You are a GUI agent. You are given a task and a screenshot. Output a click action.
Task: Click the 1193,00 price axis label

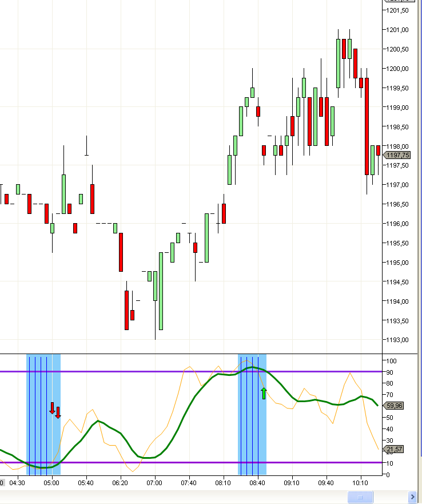(397, 340)
